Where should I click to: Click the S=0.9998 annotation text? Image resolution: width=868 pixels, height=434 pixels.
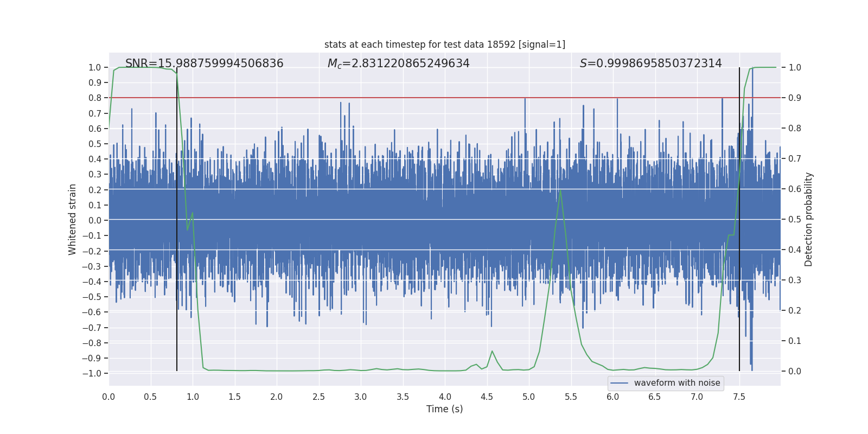click(650, 63)
